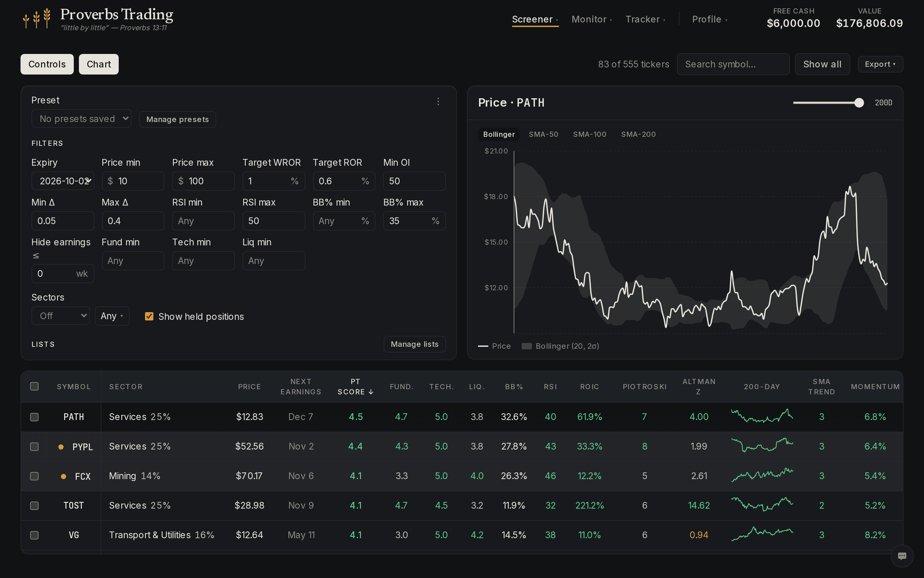This screenshot has height=578, width=924.
Task: Click the Min OI input
Action: [x=414, y=181]
